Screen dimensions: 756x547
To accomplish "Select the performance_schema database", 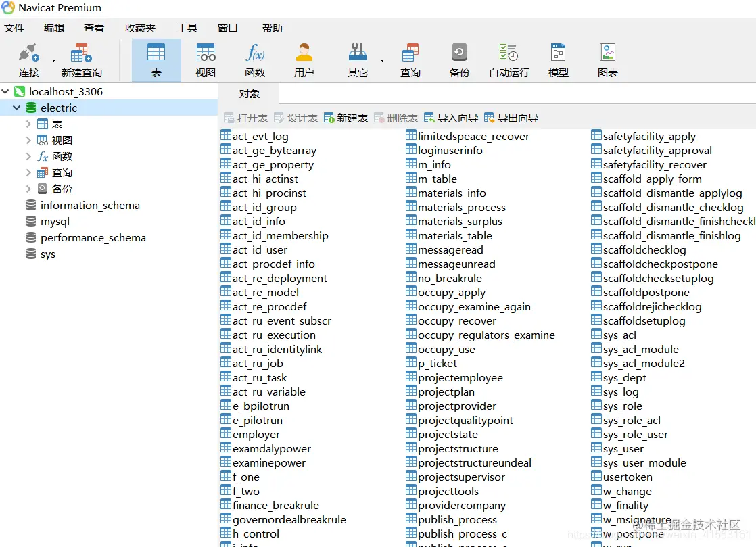I will [86, 237].
